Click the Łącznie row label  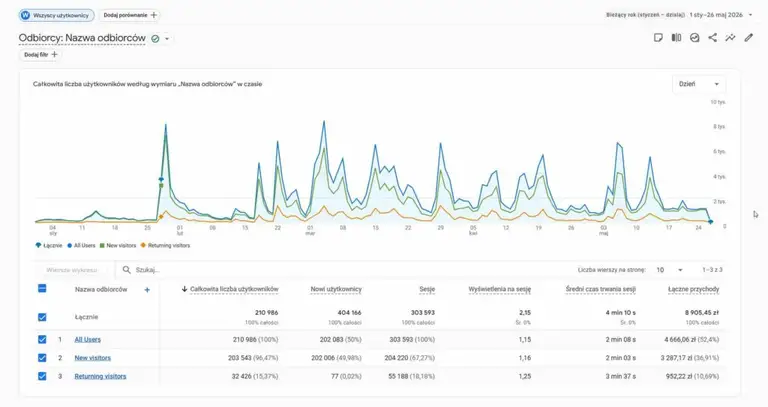tap(87, 317)
